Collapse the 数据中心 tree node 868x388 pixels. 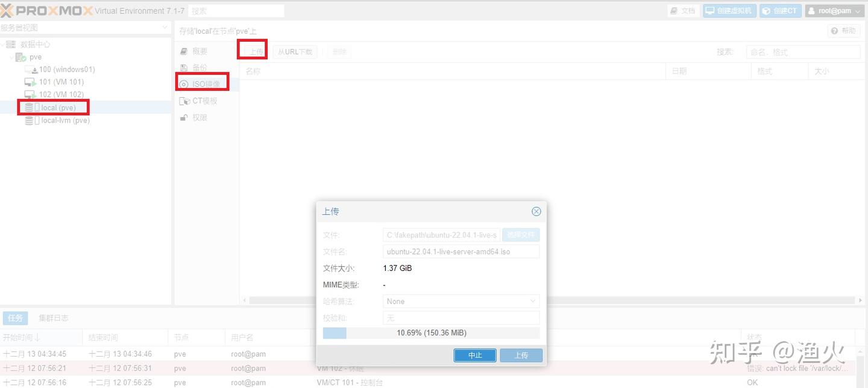tap(4, 45)
